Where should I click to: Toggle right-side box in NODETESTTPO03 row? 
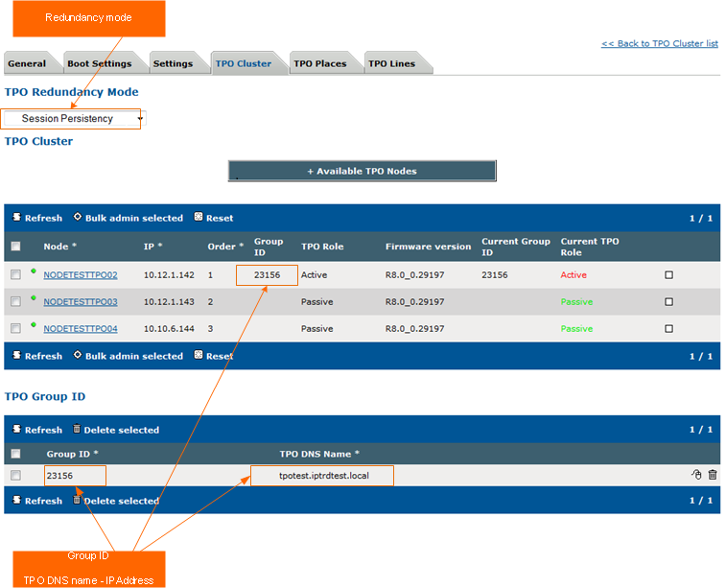coord(668,302)
